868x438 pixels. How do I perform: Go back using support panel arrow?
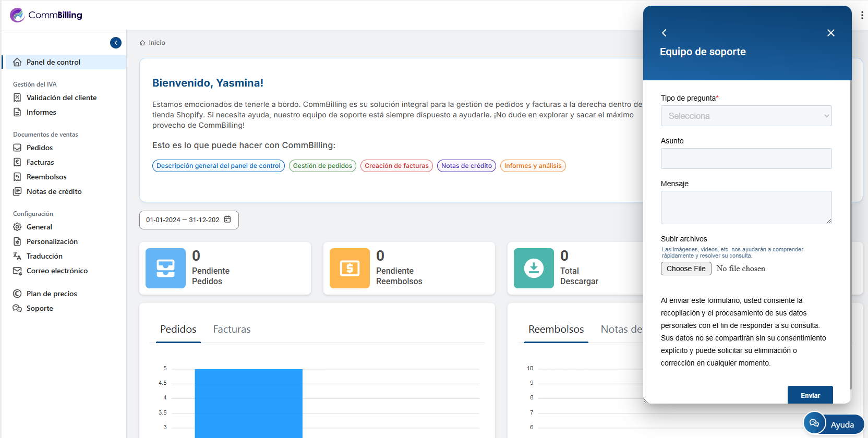pyautogui.click(x=664, y=33)
